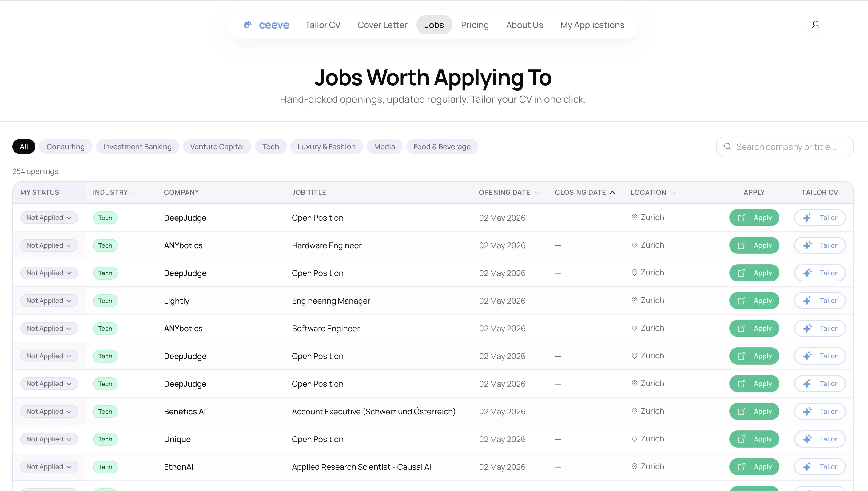Sort table by Job Title column
Viewport: 868px width, 491px height.
click(313, 192)
